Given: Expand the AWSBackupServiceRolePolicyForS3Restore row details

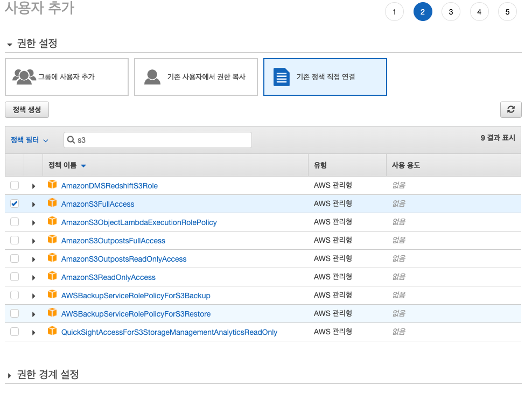Looking at the screenshot, I should pos(33,314).
